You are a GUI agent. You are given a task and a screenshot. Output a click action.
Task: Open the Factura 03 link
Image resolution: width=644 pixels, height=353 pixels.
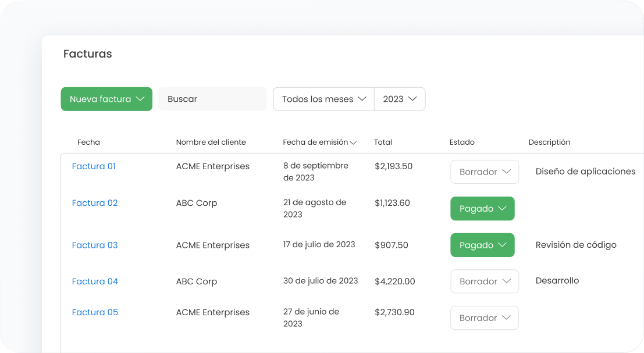(x=95, y=245)
